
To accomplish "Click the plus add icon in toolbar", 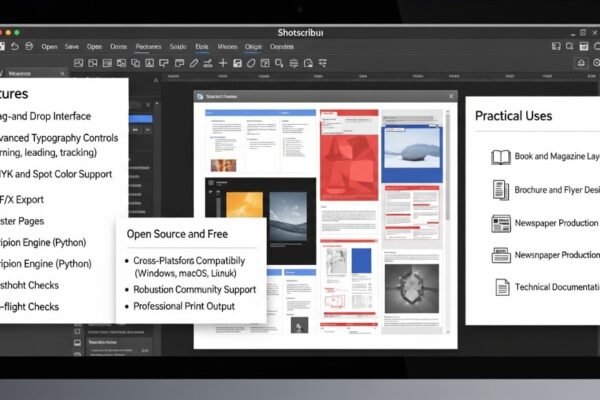I will [x=223, y=63].
